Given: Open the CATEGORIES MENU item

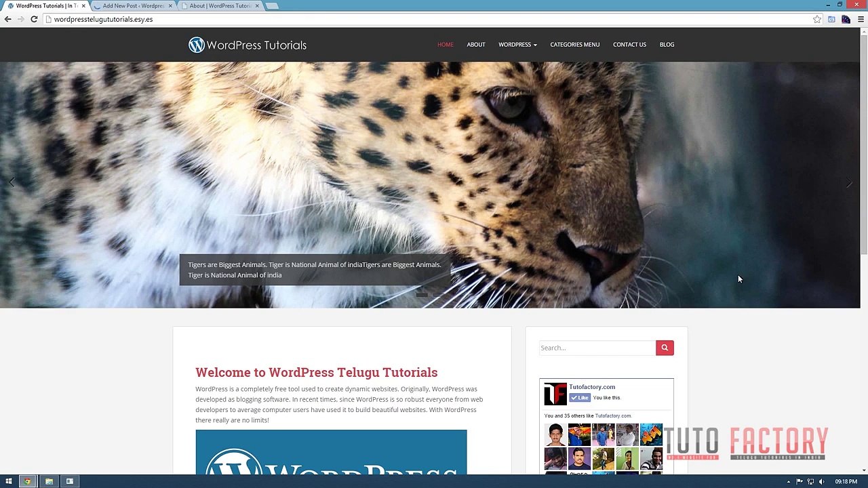Looking at the screenshot, I should coord(575,45).
